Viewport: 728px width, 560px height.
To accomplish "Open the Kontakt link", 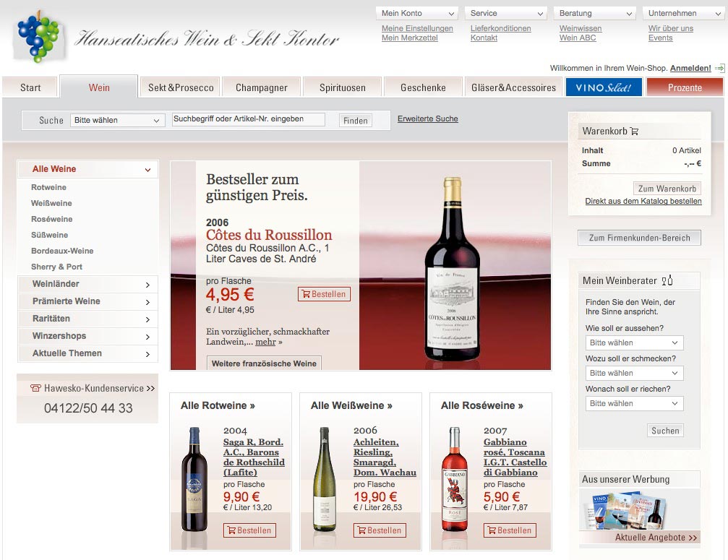I will 484,38.
